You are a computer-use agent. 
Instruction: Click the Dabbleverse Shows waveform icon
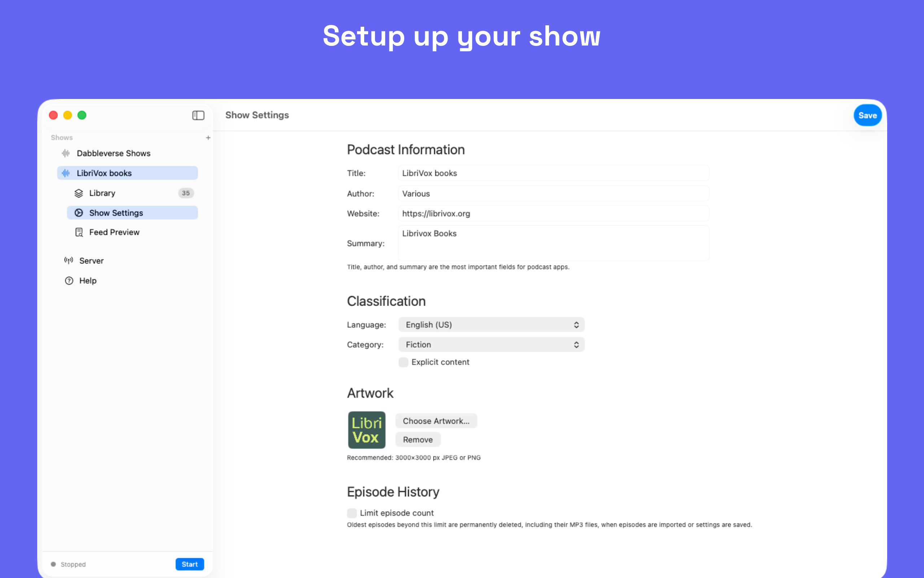pos(66,153)
